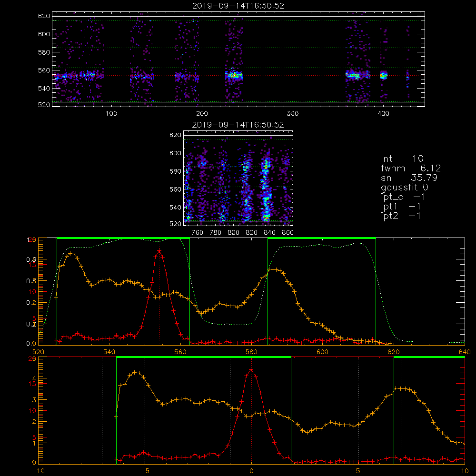Click the 'sn 35.79' value
This screenshot has height=476, width=476.
tap(409, 178)
